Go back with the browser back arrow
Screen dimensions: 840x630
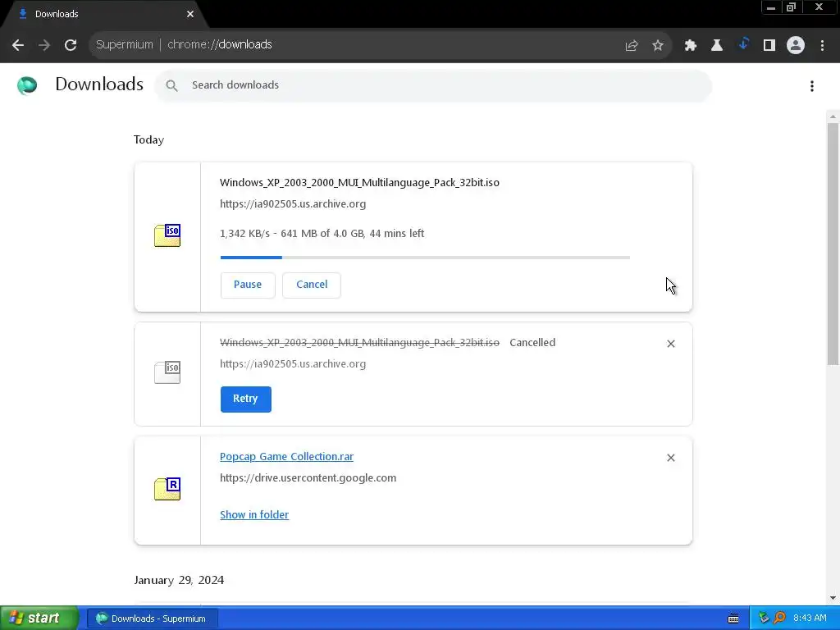pos(18,45)
